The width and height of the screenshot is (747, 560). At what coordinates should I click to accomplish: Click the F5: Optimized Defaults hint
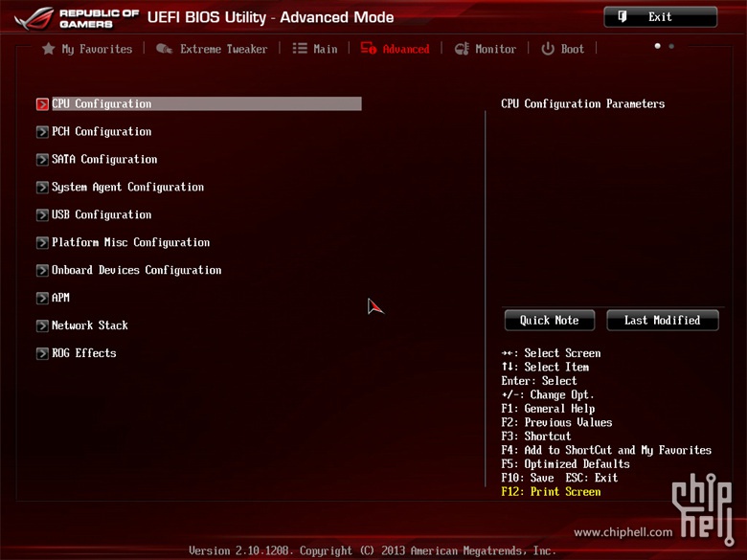(x=565, y=464)
